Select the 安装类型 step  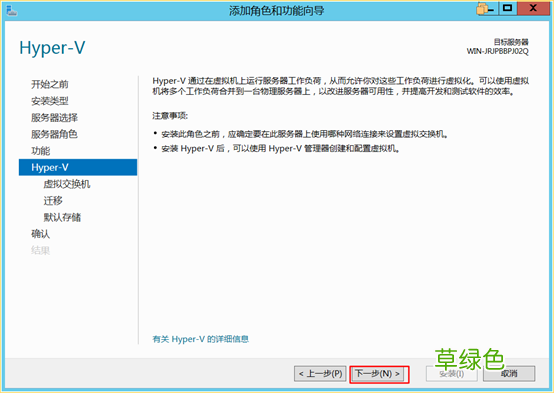coord(50,101)
